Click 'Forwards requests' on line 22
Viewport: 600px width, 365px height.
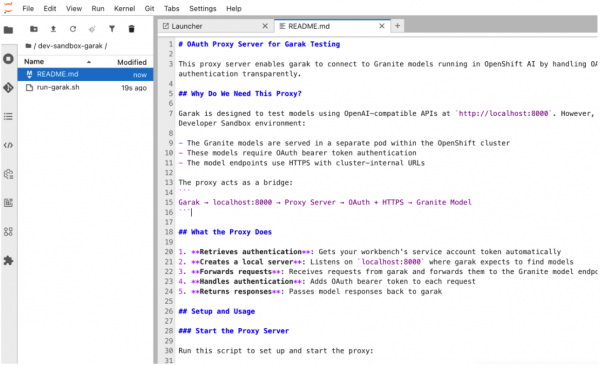point(235,272)
